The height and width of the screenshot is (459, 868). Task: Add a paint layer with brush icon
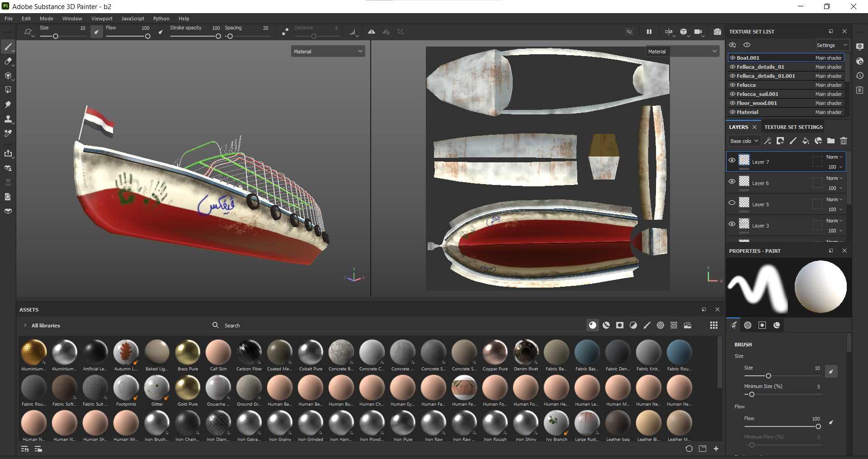click(793, 141)
